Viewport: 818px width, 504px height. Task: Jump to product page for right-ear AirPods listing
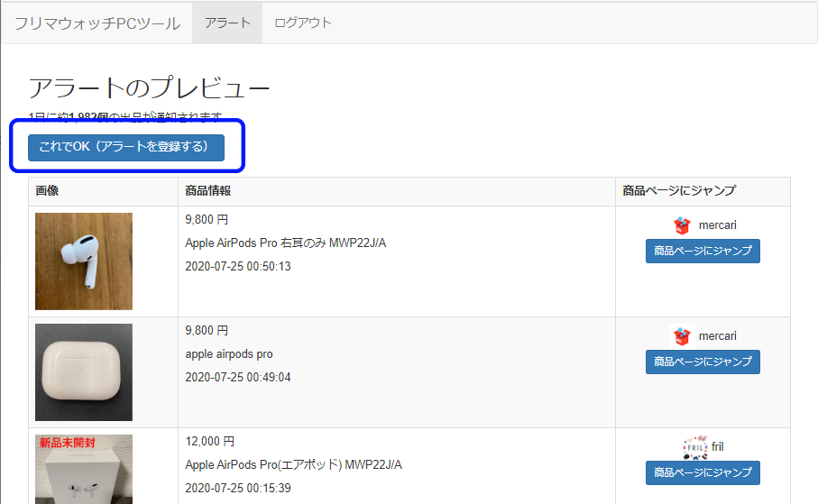[x=703, y=251]
